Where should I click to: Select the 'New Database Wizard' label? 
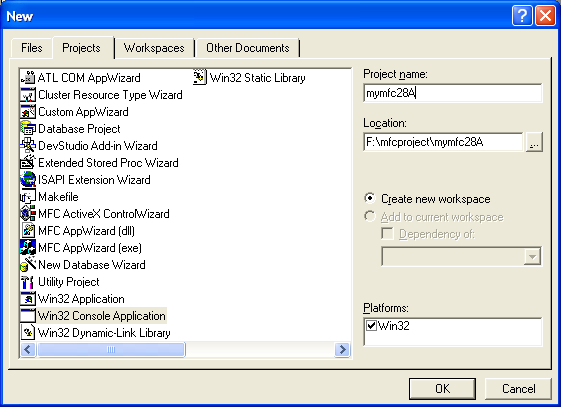tap(92, 265)
